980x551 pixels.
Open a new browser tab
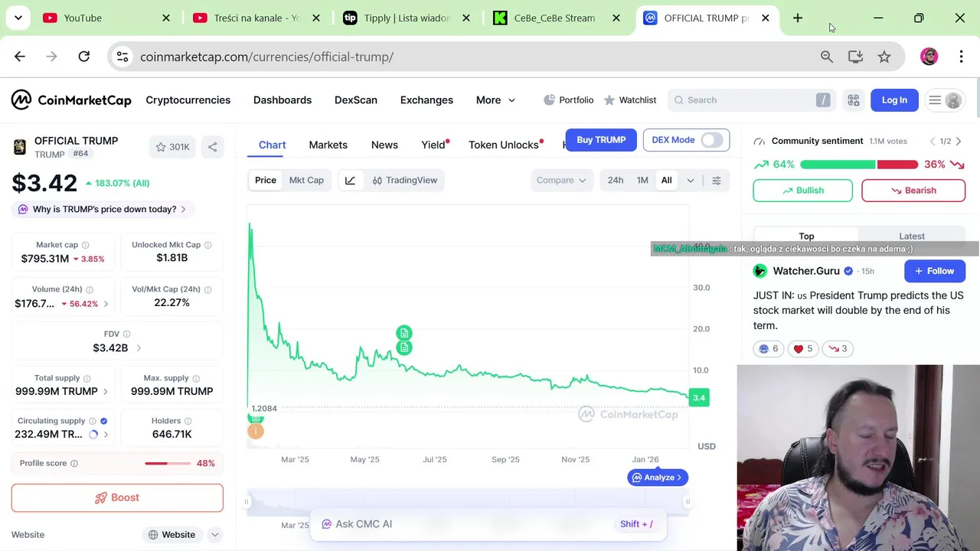coord(798,18)
